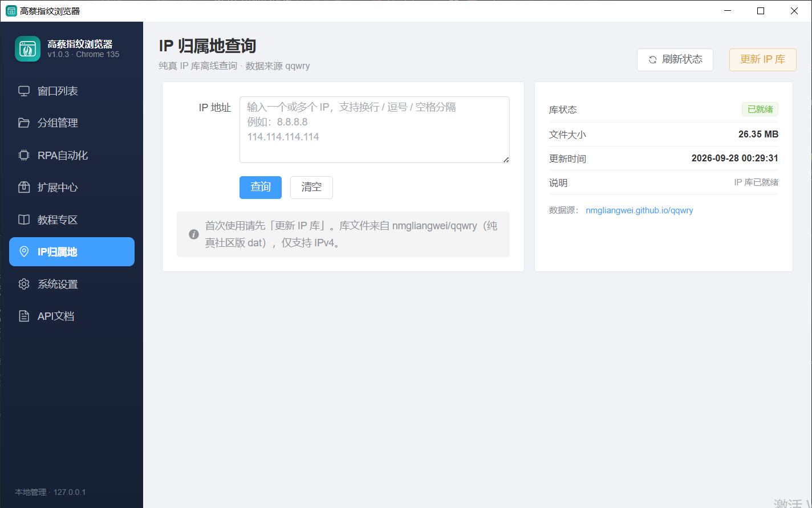The width and height of the screenshot is (812, 508).
Task: Click the 已就绪 status badge
Action: pyautogui.click(x=760, y=109)
